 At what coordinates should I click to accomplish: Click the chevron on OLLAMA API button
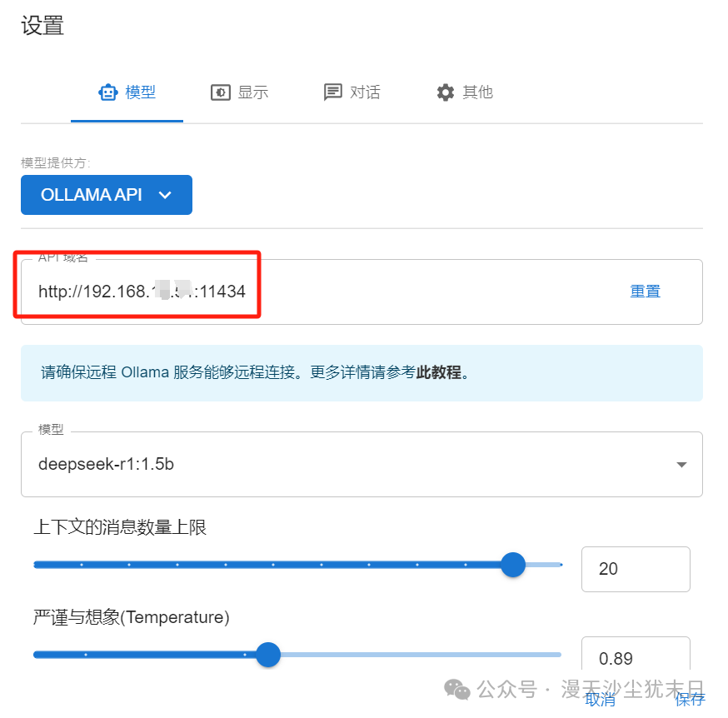pos(166,194)
